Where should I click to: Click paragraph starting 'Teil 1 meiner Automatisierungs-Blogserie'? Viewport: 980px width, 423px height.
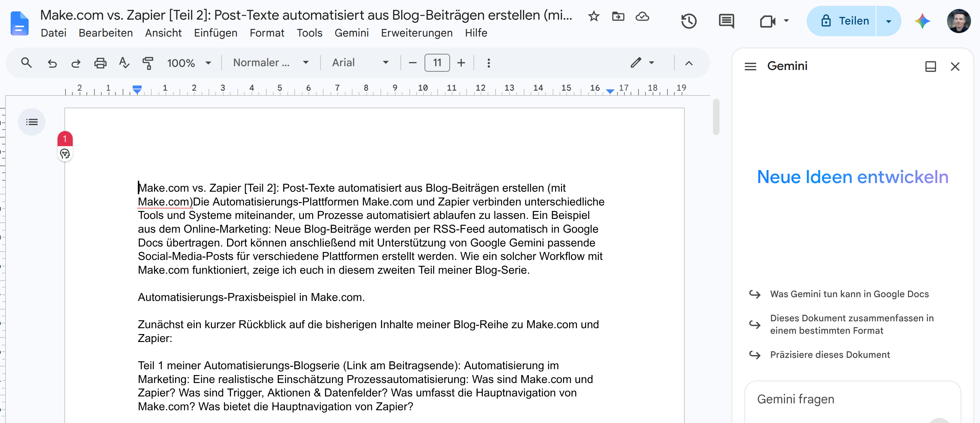click(365, 386)
